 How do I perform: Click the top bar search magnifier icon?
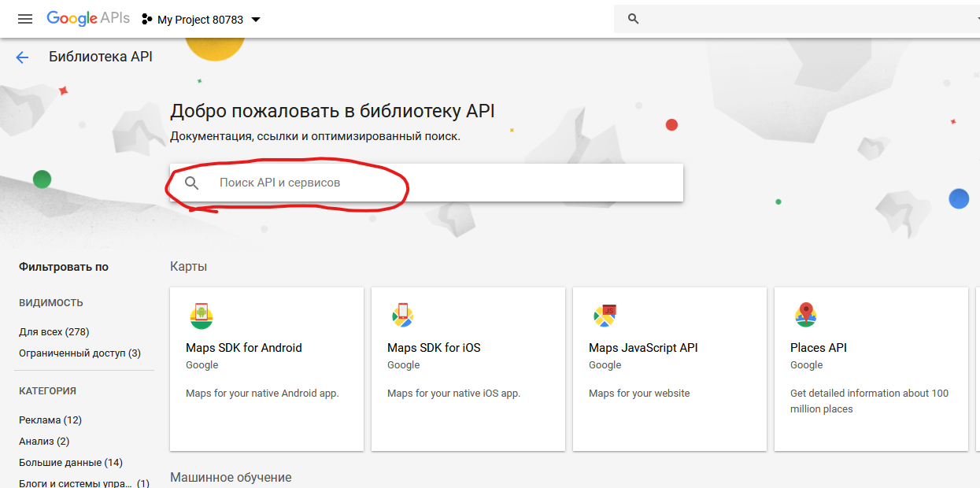coord(634,19)
